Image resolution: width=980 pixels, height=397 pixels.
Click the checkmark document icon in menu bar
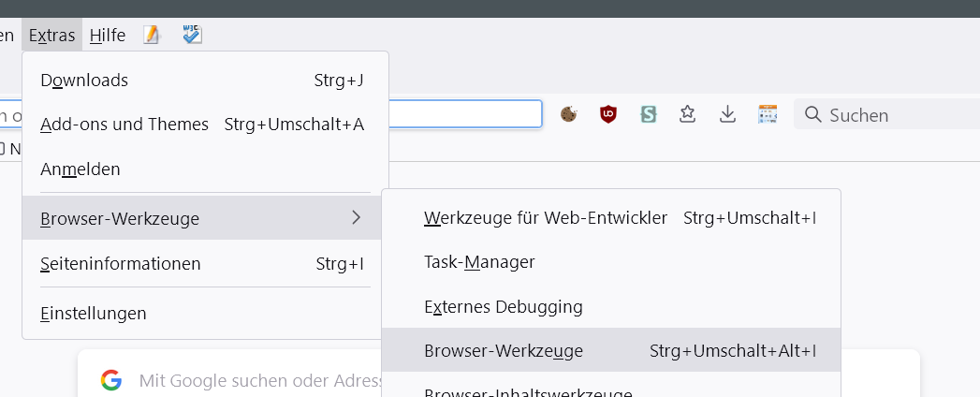pyautogui.click(x=193, y=36)
